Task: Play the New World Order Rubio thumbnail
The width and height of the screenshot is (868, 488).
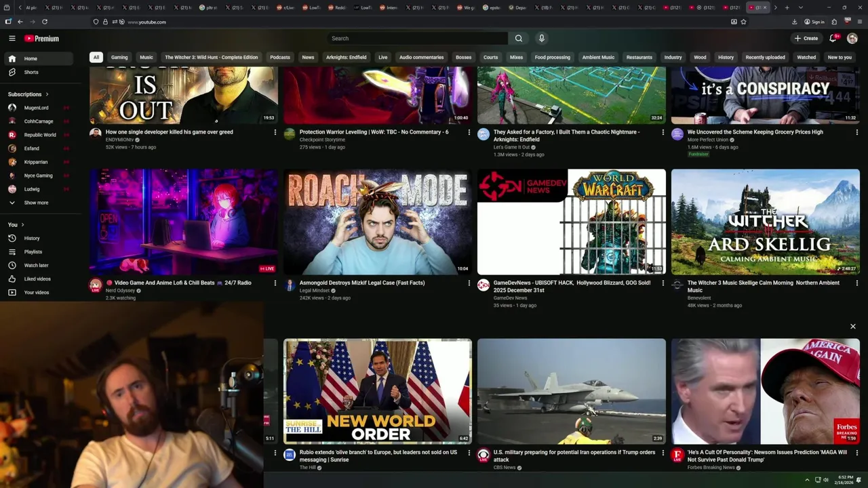Action: 378,391
